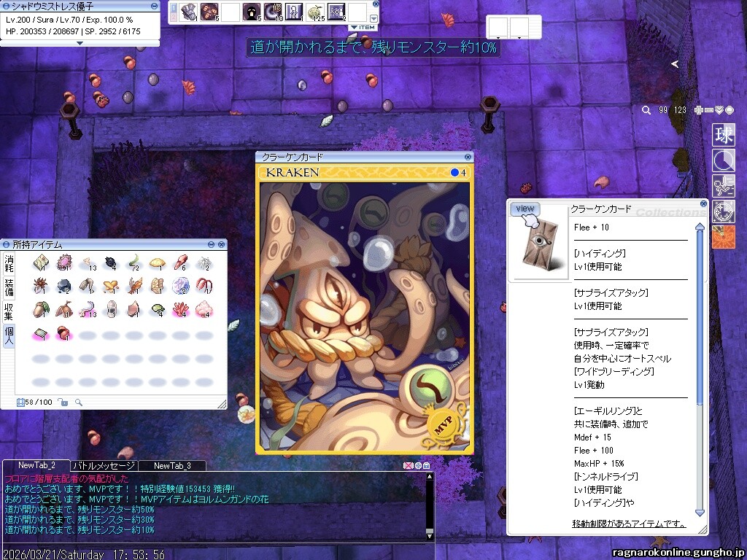Expand the character status panel arrow

(x=80, y=43)
